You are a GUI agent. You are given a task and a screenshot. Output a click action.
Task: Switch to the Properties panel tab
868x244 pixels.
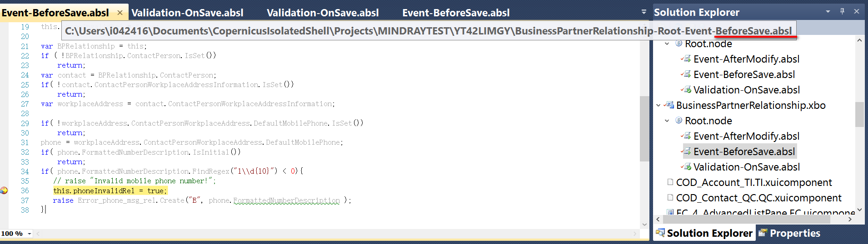pyautogui.click(x=790, y=233)
